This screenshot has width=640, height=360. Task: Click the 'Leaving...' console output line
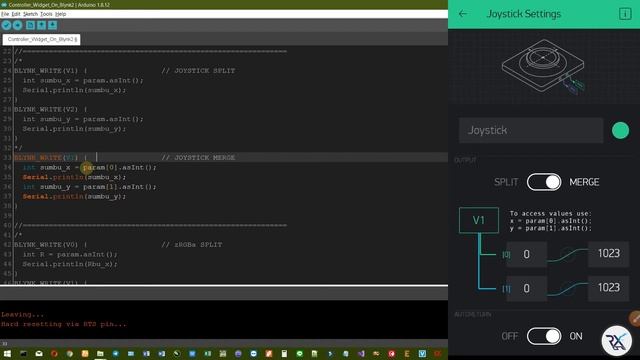click(x=22, y=314)
